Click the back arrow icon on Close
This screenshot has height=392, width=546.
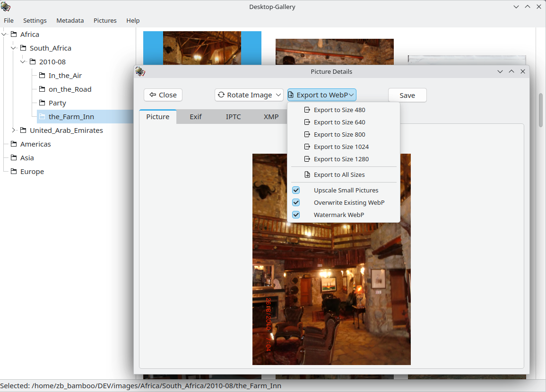click(x=152, y=95)
